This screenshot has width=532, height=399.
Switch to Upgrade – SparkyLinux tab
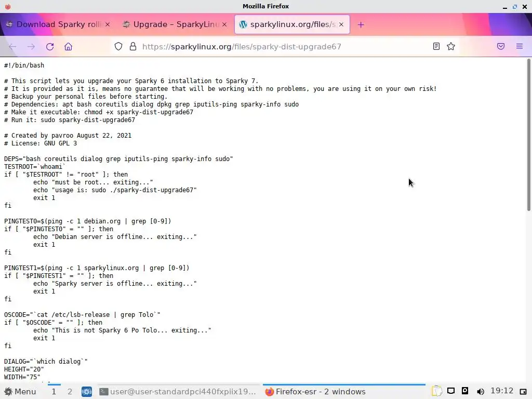click(175, 24)
